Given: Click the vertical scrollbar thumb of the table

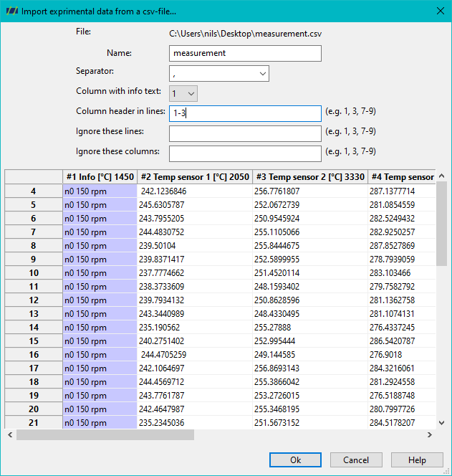Looking at the screenshot, I should [x=442, y=224].
